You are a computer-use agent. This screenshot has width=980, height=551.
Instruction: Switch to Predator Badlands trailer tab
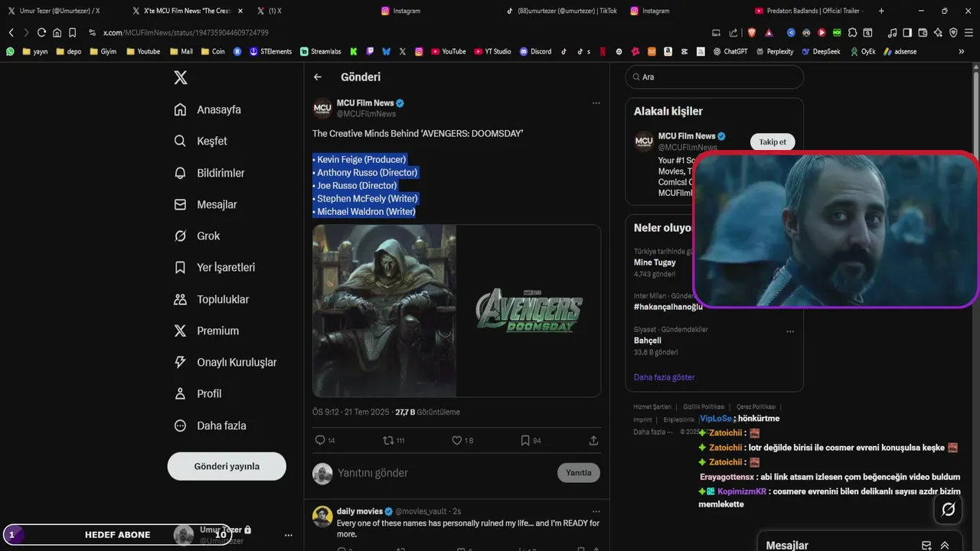[x=809, y=11]
